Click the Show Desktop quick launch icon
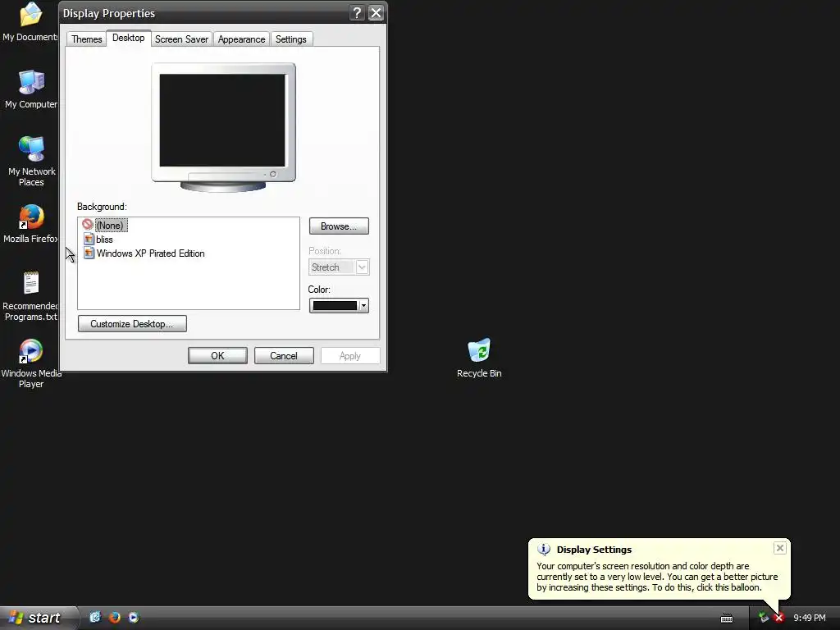This screenshot has height=630, width=840. tap(95, 617)
